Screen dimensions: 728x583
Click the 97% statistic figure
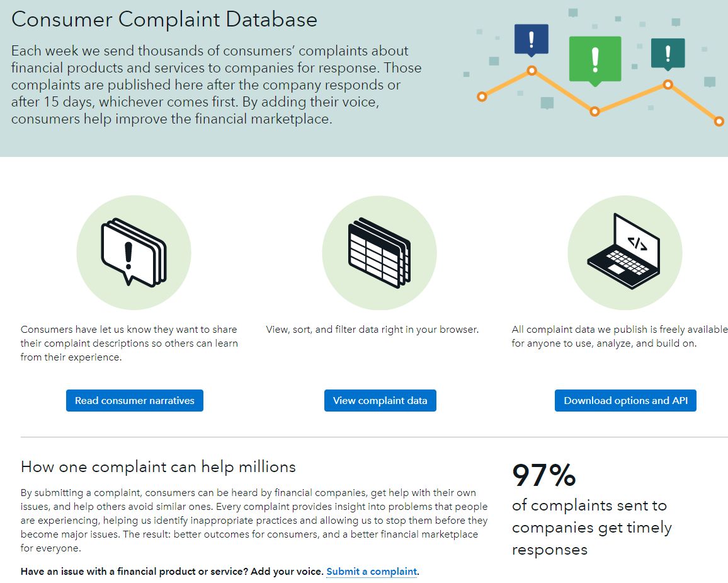[543, 475]
